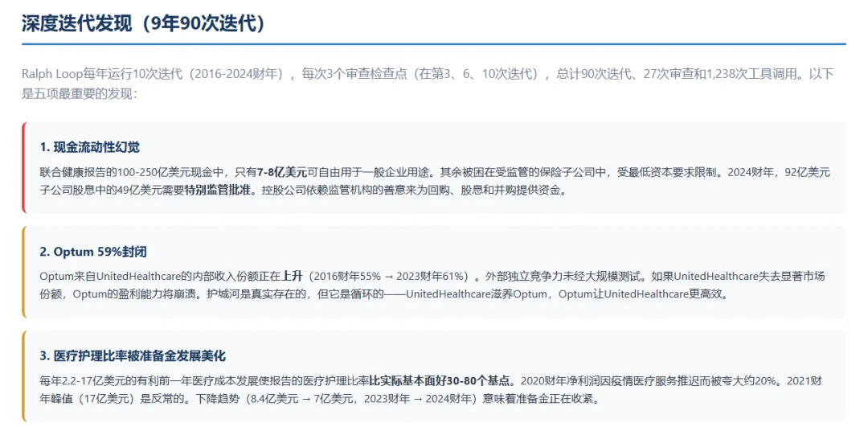The width and height of the screenshot is (868, 427).
Task: Click the text 每年2.2-17亿美元的有利前一年医疗成本发展
Action: click(x=165, y=380)
